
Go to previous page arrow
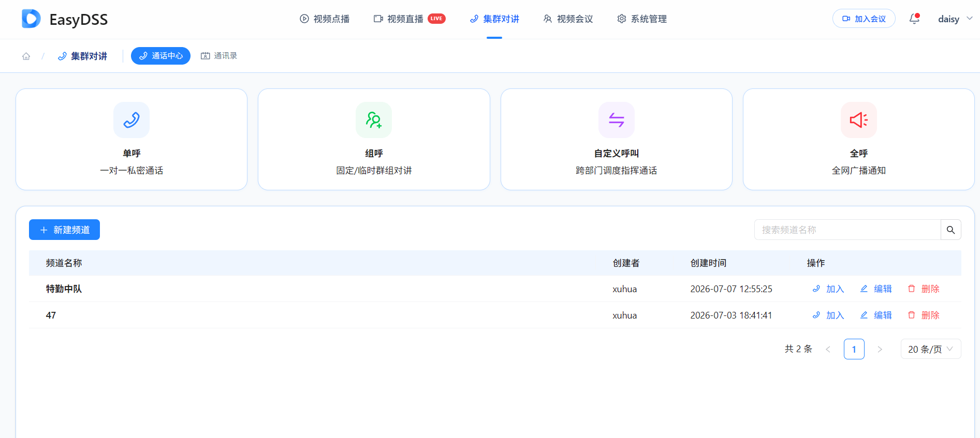[828, 349]
